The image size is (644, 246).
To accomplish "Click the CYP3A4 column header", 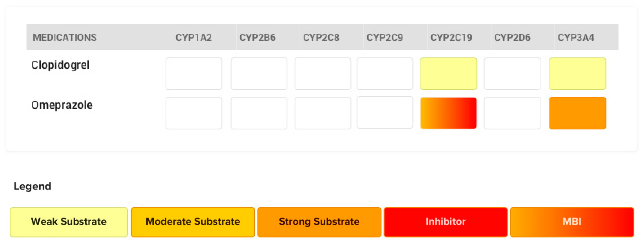I will click(x=576, y=38).
